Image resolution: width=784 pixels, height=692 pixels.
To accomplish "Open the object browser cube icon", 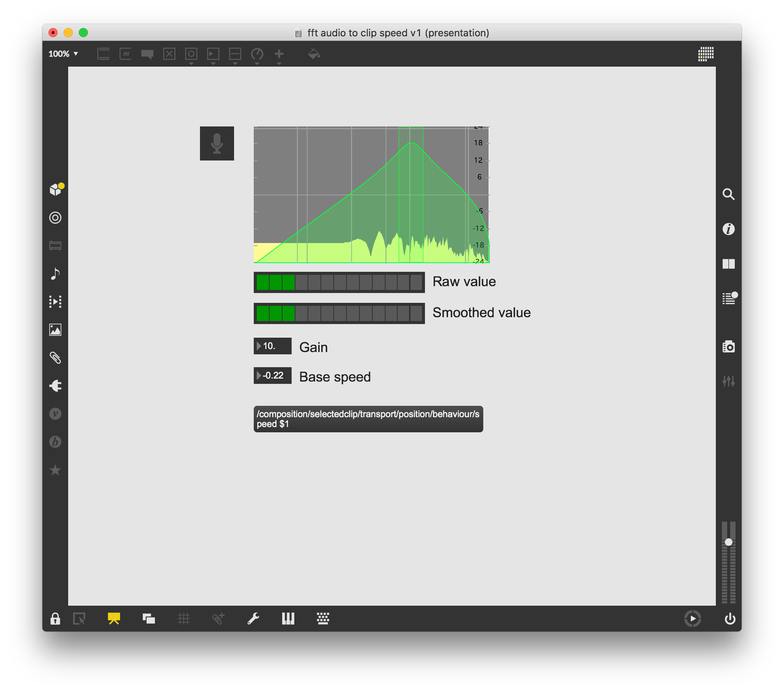I will click(x=55, y=189).
